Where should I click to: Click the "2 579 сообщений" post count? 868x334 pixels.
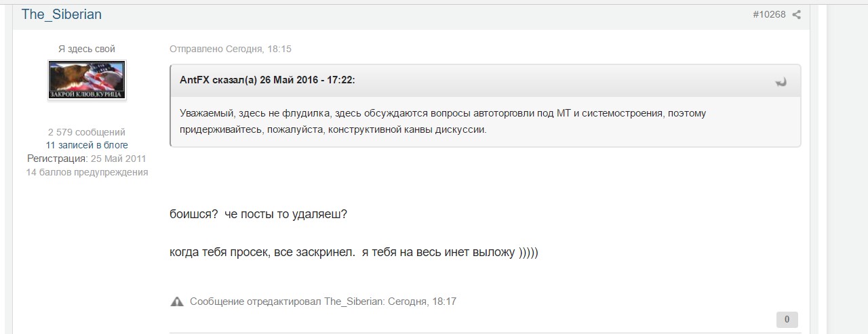coord(87,132)
